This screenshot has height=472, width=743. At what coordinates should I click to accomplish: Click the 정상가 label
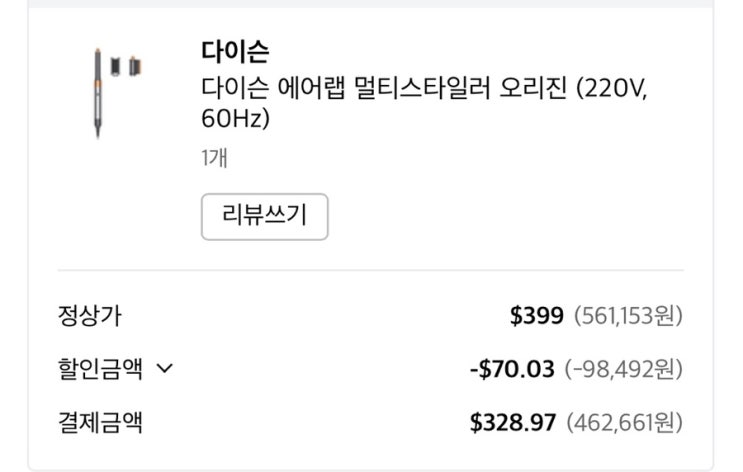(x=89, y=317)
